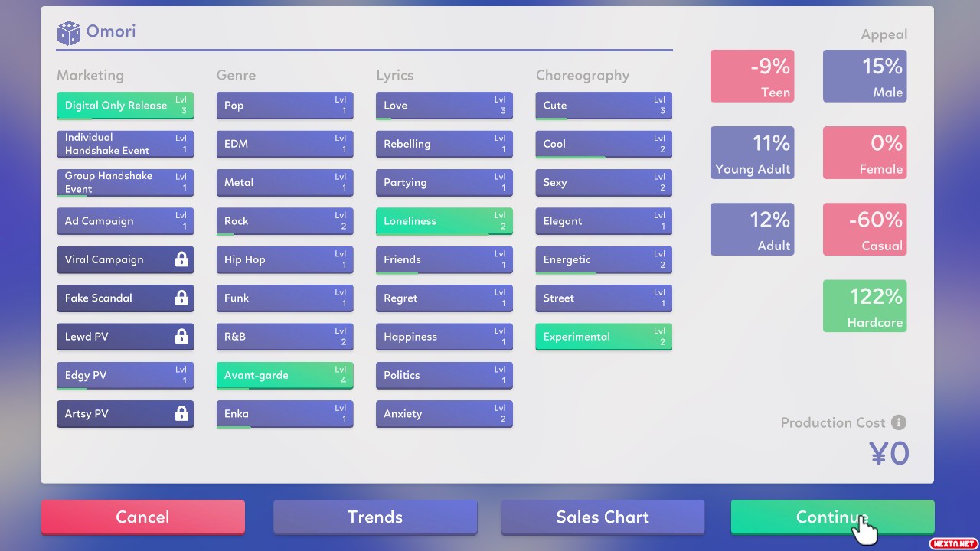Screen dimensions: 980x551
Task: Click the Teen appeal tile
Action: tap(753, 77)
